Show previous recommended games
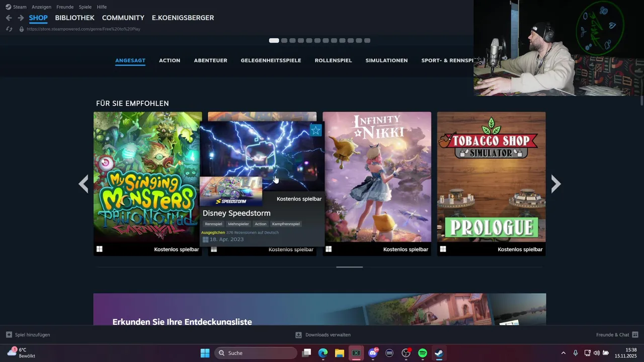The image size is (644, 362). point(84,184)
